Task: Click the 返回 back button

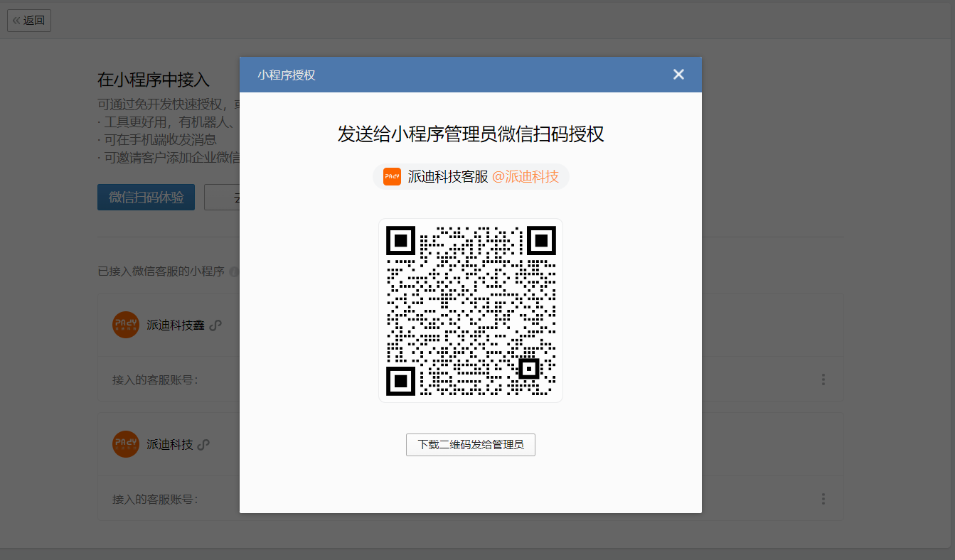Action: 29,21
